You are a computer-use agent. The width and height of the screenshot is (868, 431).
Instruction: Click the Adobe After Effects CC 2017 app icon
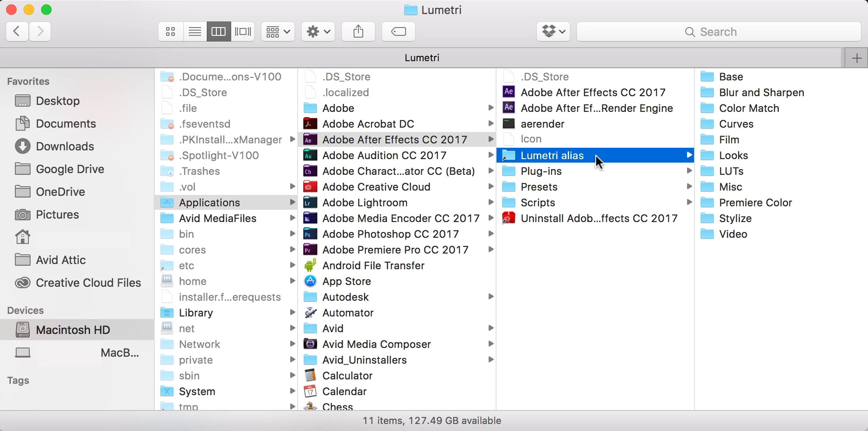point(509,92)
